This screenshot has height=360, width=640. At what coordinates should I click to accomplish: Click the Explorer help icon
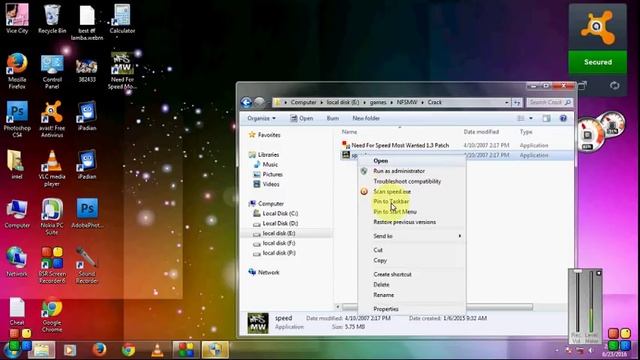(563, 118)
